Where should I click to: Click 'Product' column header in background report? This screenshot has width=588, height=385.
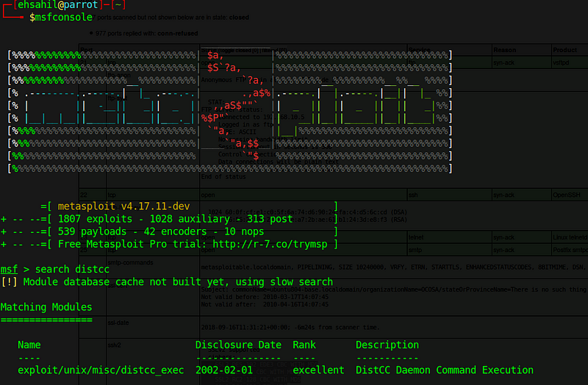(564, 50)
